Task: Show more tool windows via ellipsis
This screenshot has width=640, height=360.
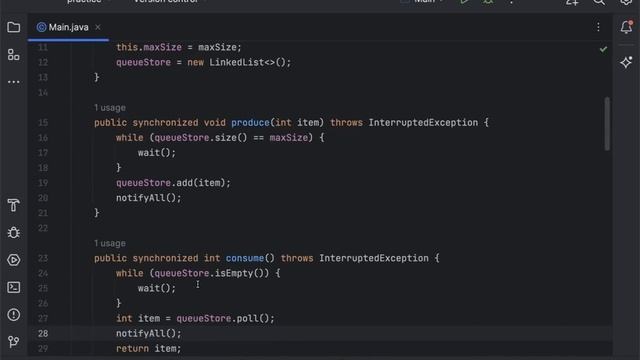Action: 13,82
